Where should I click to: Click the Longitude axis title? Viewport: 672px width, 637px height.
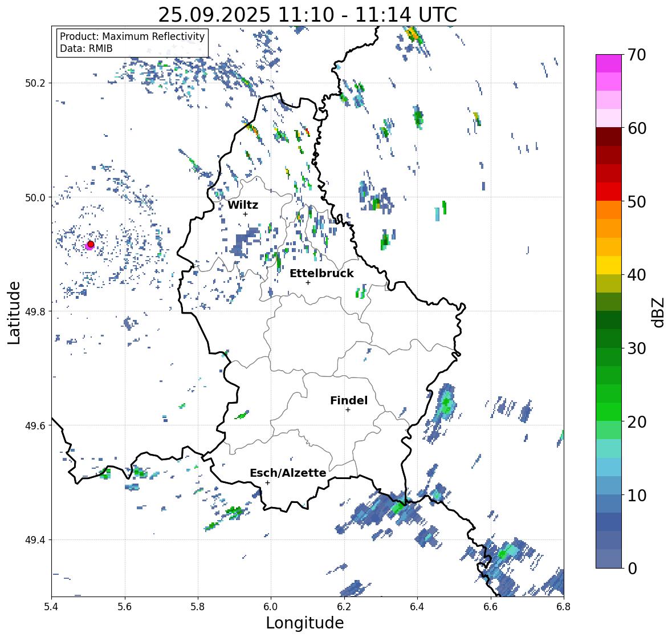pos(305,623)
